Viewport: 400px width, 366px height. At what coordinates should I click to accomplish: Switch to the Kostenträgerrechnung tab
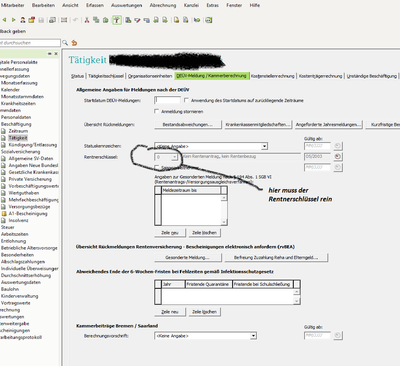pyautogui.click(x=320, y=76)
